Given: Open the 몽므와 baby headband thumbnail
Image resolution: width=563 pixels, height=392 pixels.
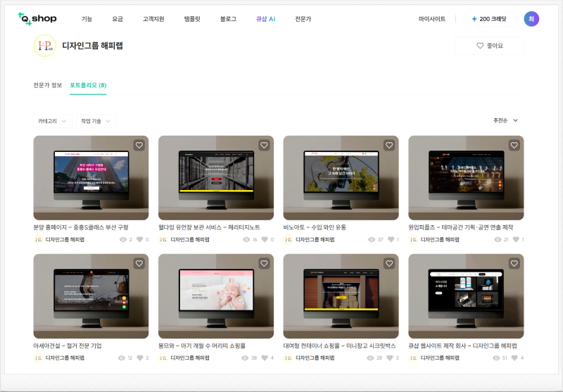Looking at the screenshot, I should tap(216, 296).
